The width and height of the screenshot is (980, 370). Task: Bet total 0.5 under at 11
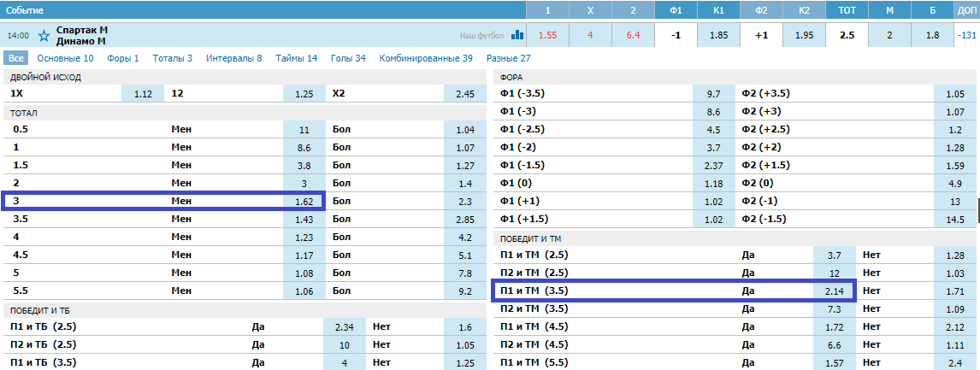(304, 130)
